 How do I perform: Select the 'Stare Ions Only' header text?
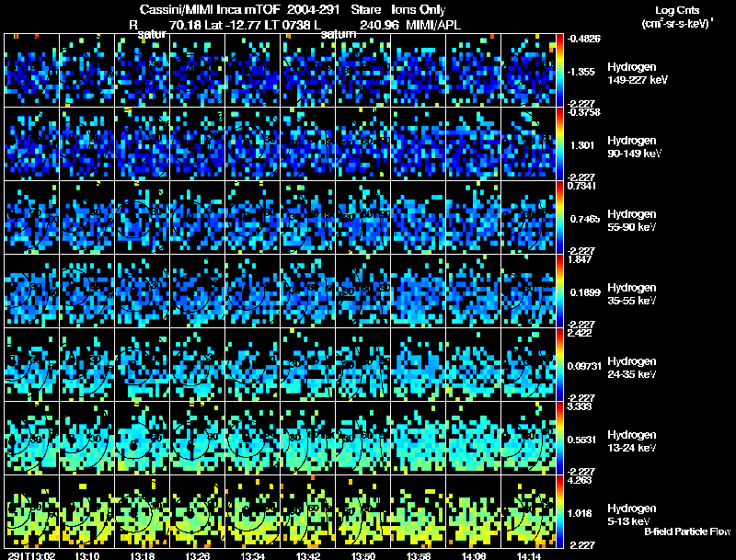click(398, 10)
